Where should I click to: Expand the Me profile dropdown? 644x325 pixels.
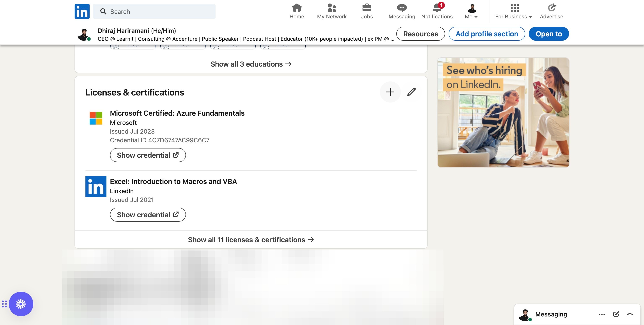(471, 11)
